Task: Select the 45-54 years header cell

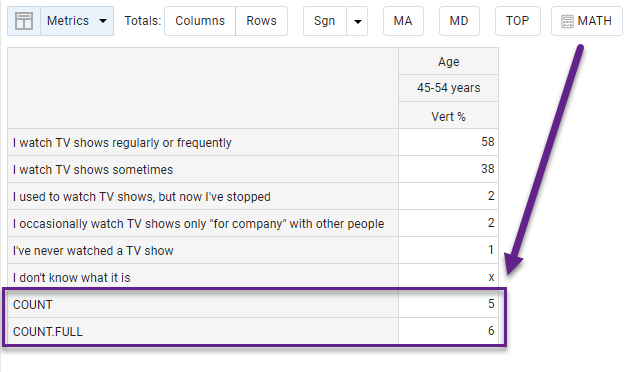Action: (448, 88)
